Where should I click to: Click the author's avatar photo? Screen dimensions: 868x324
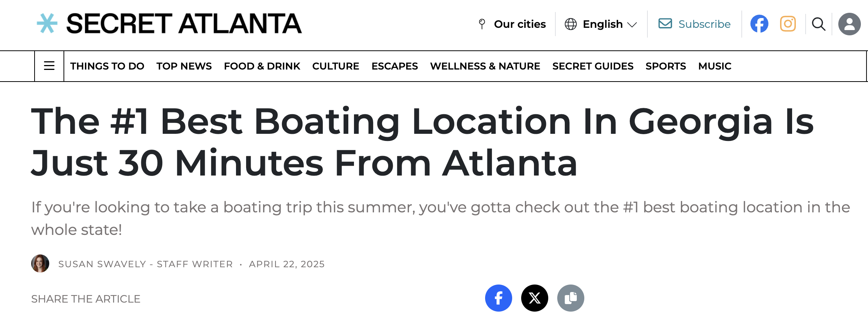pos(40,263)
